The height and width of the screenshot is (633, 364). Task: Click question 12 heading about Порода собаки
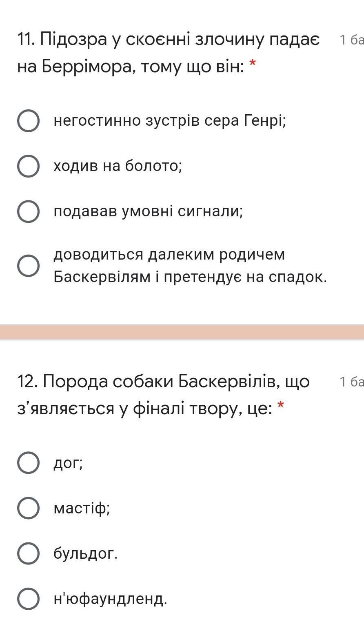(163, 395)
